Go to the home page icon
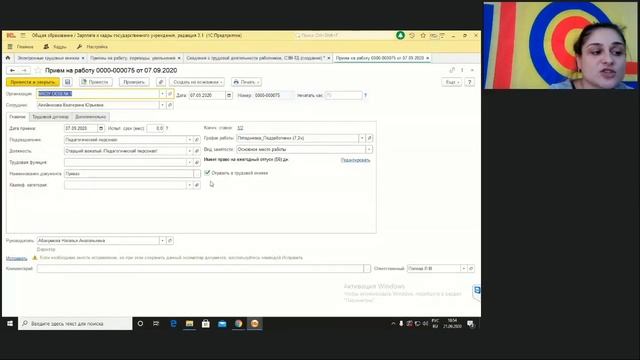This screenshot has height=360, width=640. coord(8,58)
